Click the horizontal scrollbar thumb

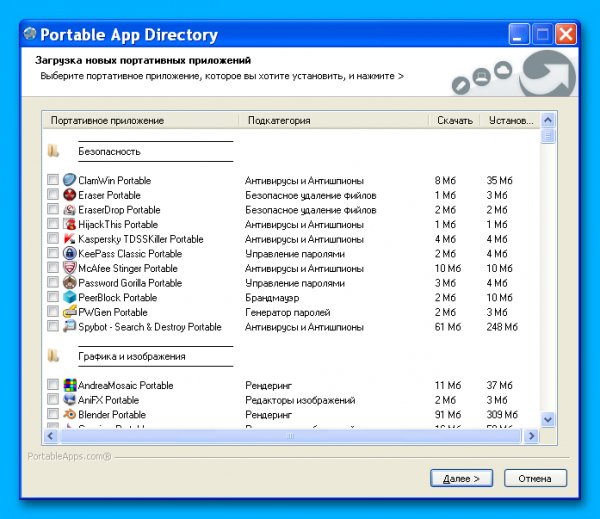(x=291, y=436)
